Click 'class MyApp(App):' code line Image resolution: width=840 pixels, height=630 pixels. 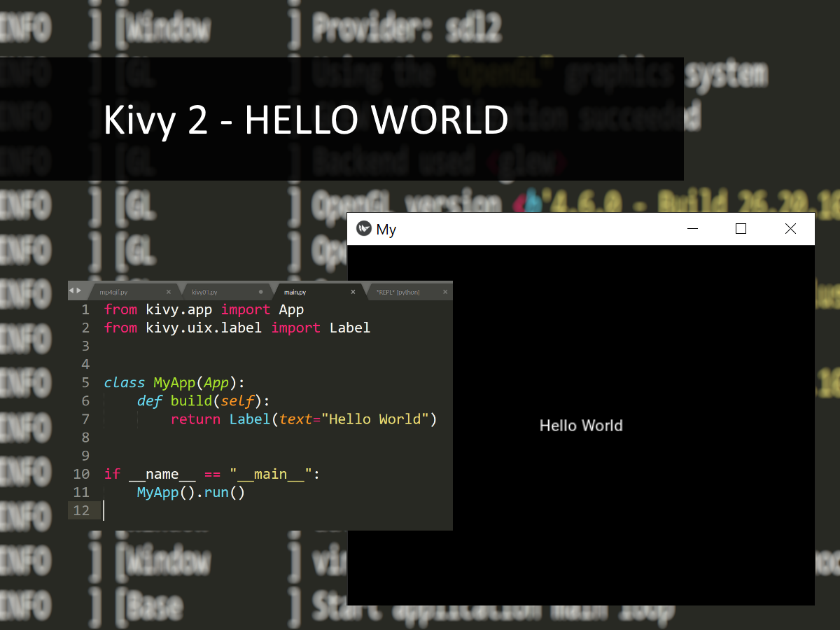tap(175, 382)
